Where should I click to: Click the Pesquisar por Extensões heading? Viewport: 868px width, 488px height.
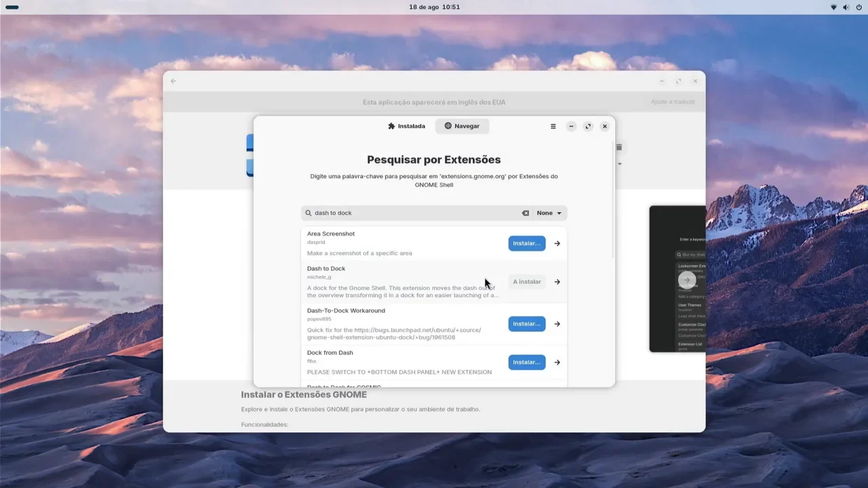click(x=434, y=160)
